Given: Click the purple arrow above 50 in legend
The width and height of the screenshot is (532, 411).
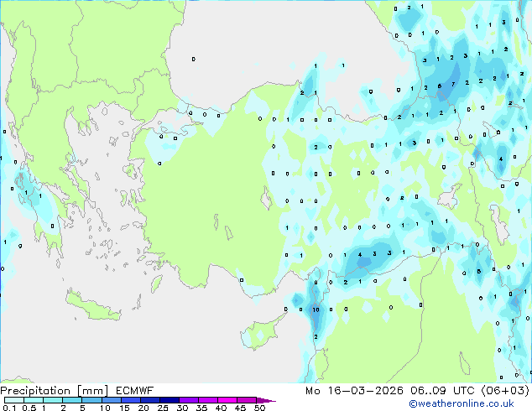Looking at the screenshot, I should (266, 400).
